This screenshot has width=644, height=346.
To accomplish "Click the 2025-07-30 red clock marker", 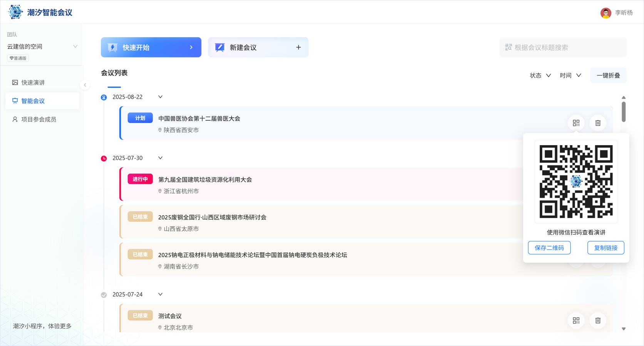I will [104, 159].
